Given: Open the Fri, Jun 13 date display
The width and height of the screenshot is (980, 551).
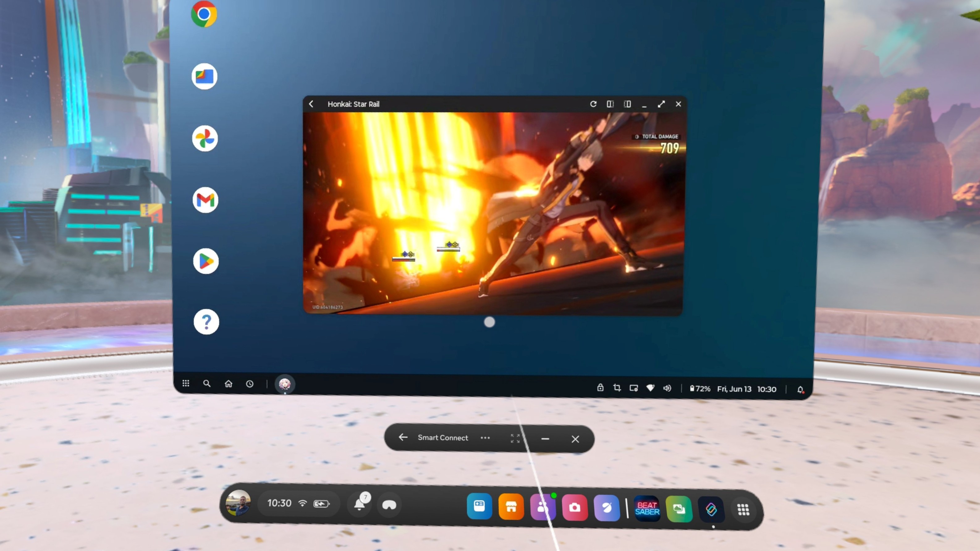Looking at the screenshot, I should [734, 389].
